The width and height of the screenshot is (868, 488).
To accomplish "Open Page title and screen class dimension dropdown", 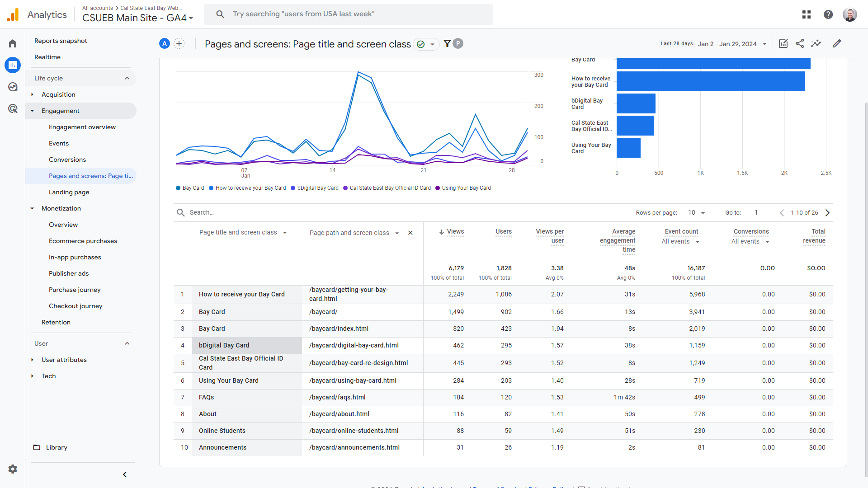I will click(x=243, y=233).
